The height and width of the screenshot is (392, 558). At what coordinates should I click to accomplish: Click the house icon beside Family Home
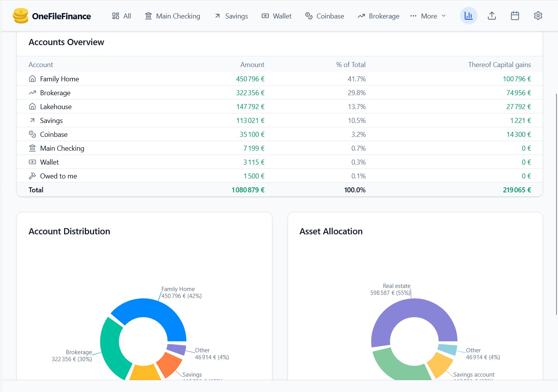(32, 78)
